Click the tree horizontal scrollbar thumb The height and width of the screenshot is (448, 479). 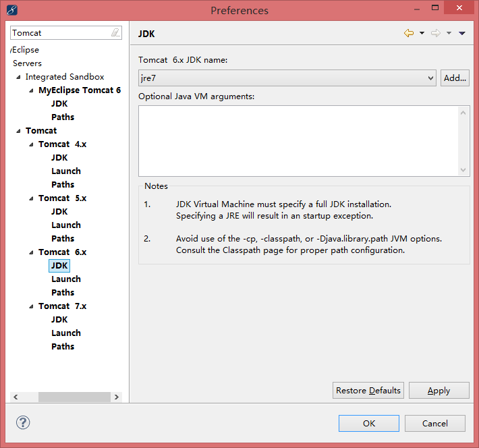point(74,397)
